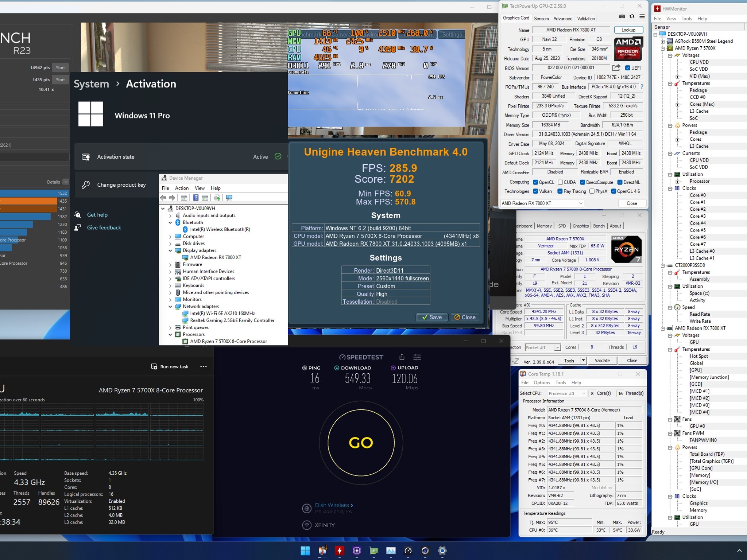Click Give feedback link

pyautogui.click(x=104, y=227)
